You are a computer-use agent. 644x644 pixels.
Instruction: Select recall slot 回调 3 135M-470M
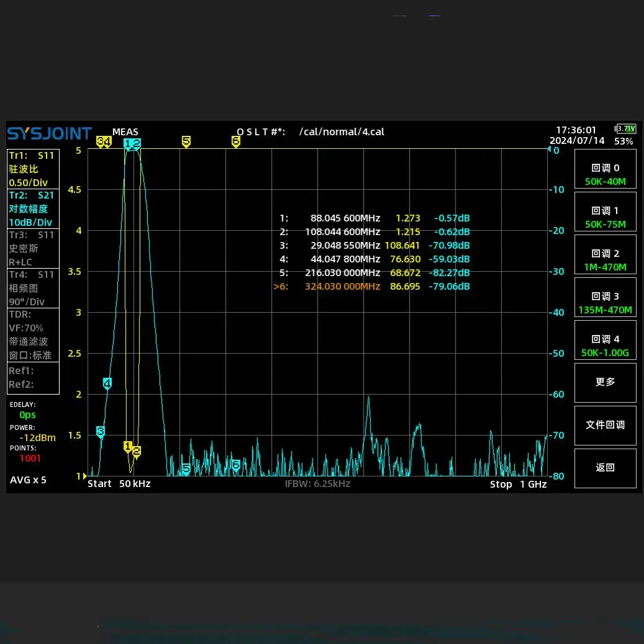[x=605, y=303]
